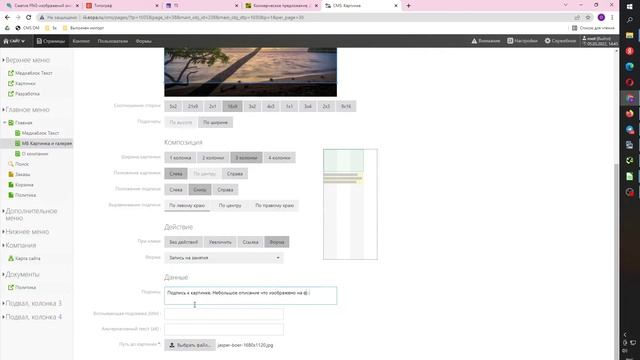Choose the 1x1 aspect ratio
Image resolution: width=640 pixels, height=360 pixels.
289,106
